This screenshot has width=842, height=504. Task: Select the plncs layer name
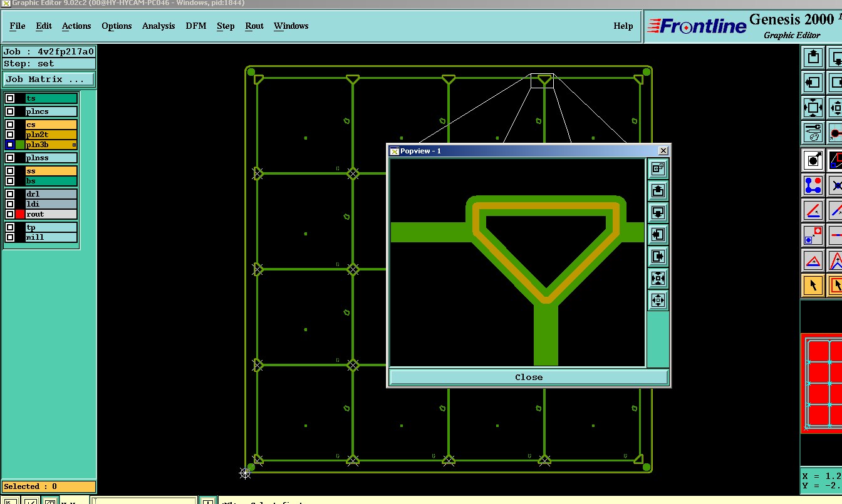(51, 111)
